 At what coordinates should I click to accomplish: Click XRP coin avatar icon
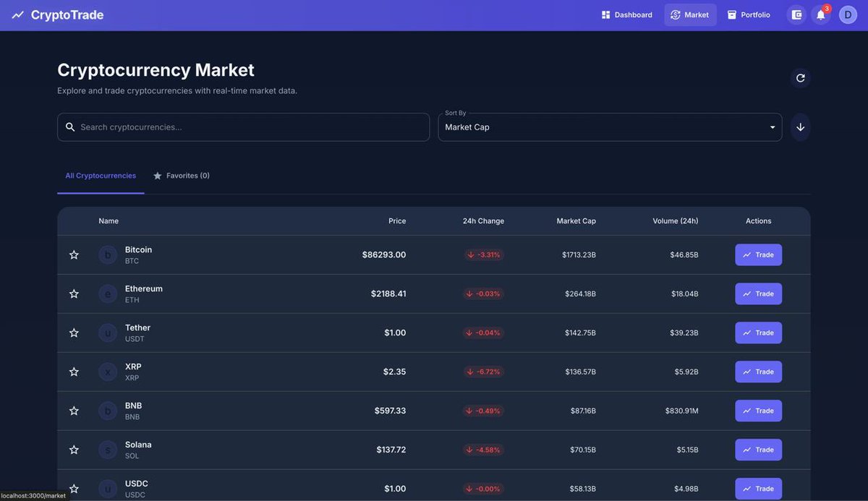click(108, 372)
